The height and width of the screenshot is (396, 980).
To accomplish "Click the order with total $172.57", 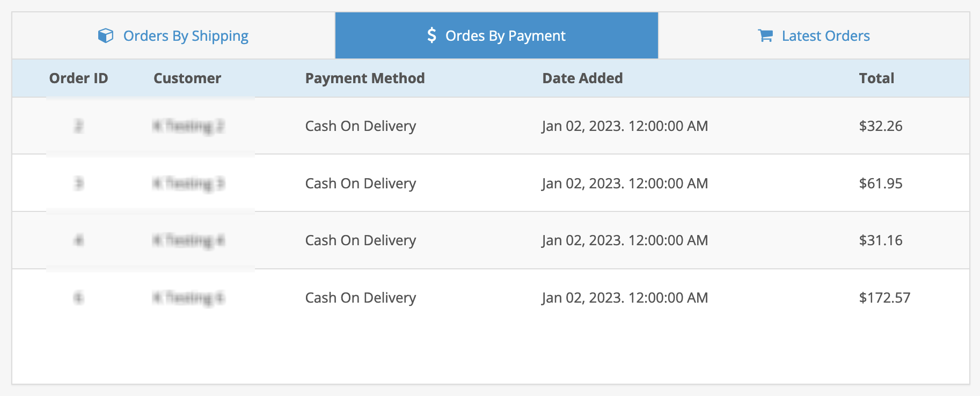I will tap(884, 297).
